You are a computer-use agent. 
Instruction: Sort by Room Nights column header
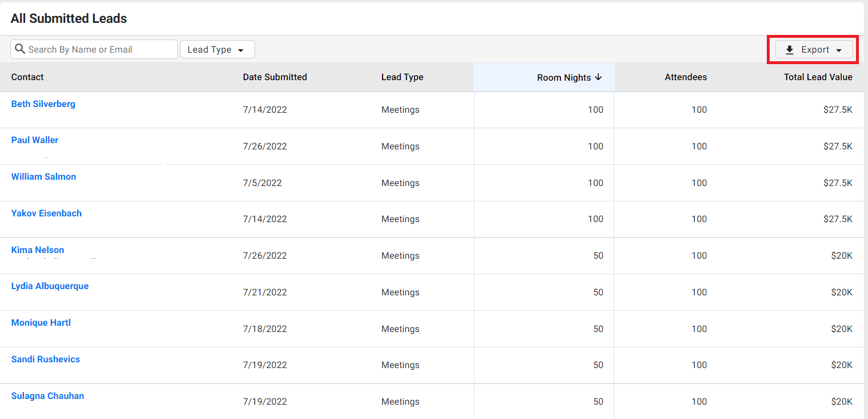click(564, 77)
